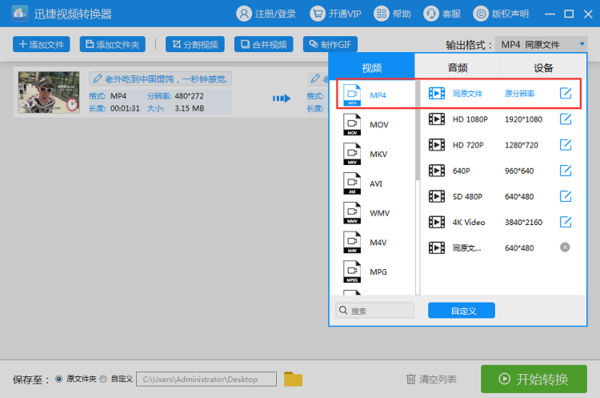Open 制作GIF tool

tap(330, 44)
